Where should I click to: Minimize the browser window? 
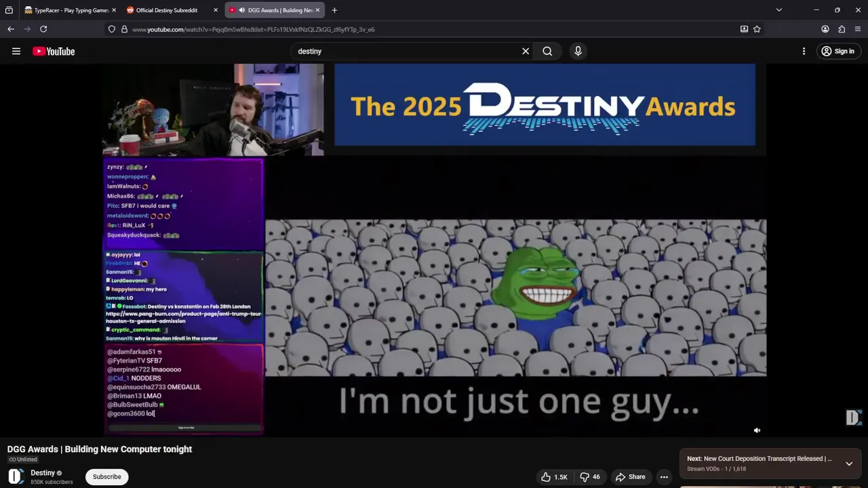click(x=816, y=10)
